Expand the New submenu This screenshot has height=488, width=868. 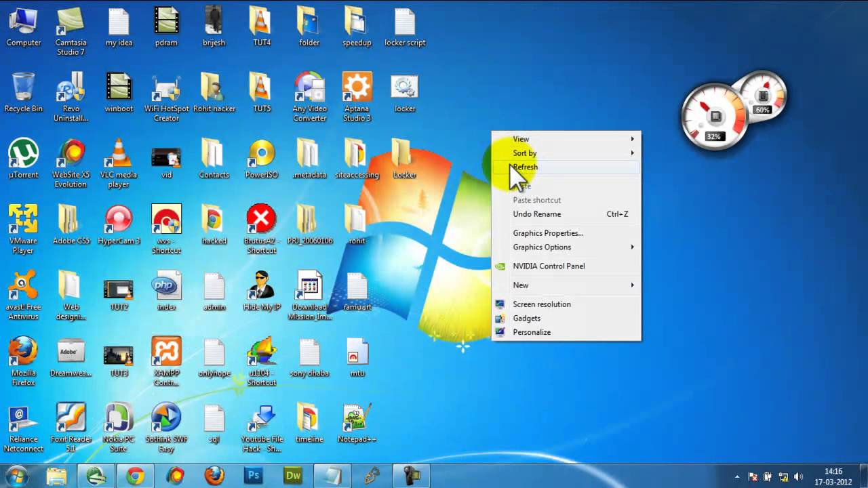click(566, 285)
